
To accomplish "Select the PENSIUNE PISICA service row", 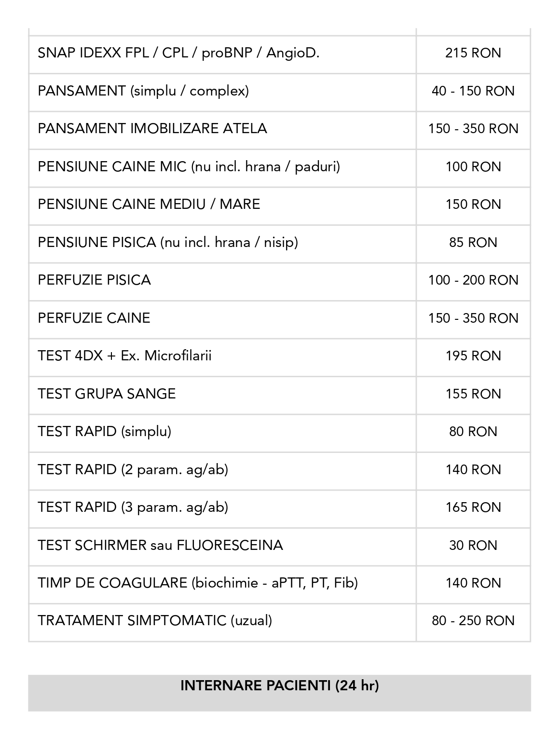I will coord(168,242).
